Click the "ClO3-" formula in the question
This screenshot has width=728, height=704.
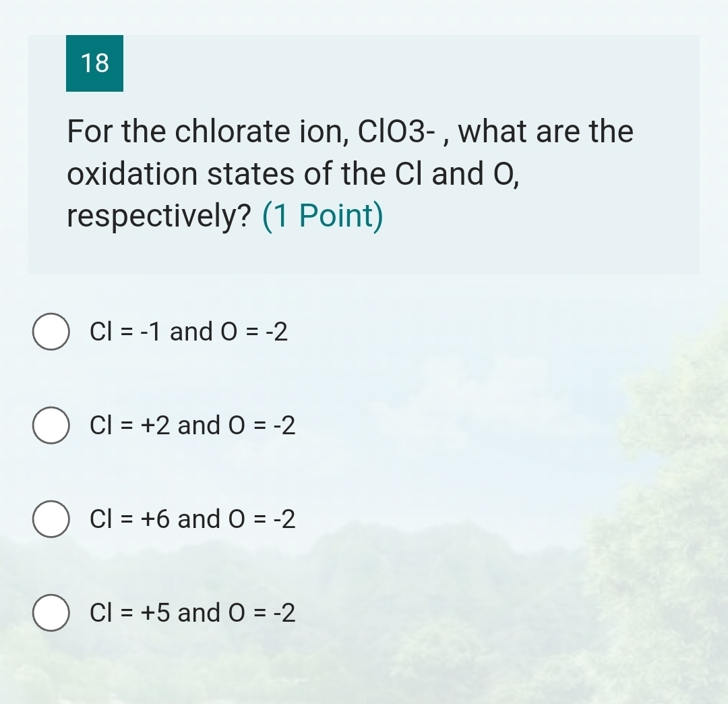400,131
